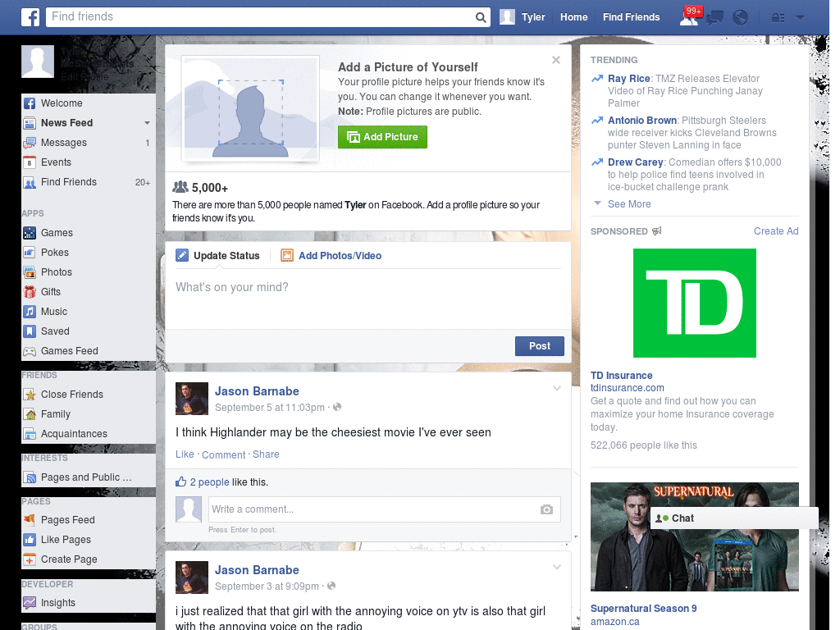Click the Like Pages thumbs-up icon
This screenshot has height=630, width=840.
pos(30,540)
